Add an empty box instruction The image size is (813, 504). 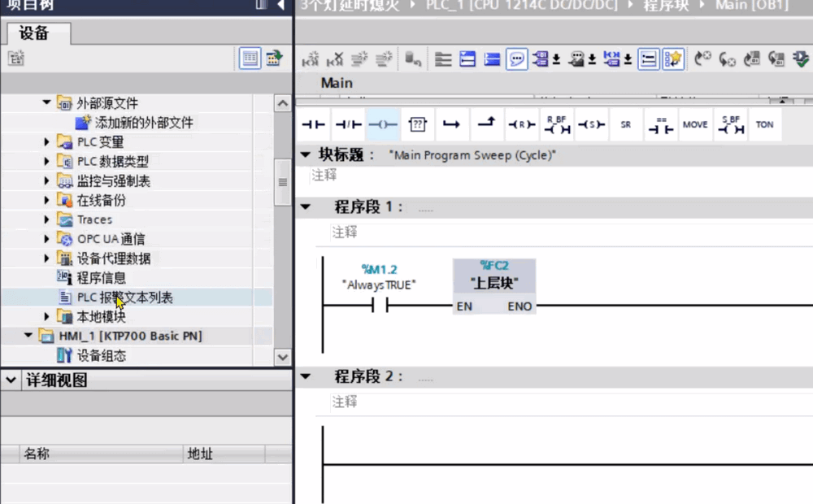coord(417,125)
